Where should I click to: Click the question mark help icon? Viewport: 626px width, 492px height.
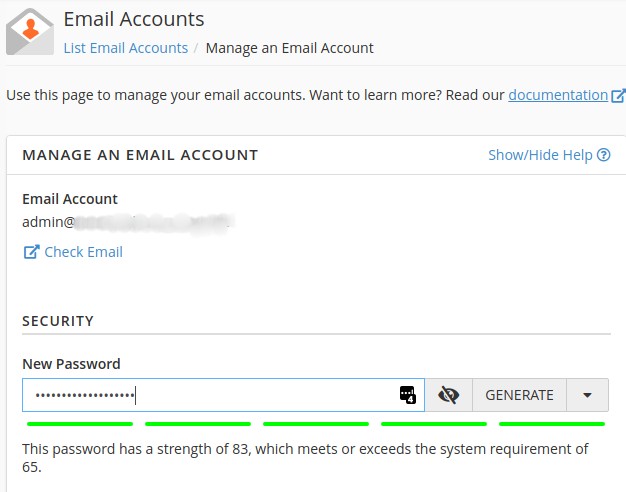pyautogui.click(x=603, y=155)
